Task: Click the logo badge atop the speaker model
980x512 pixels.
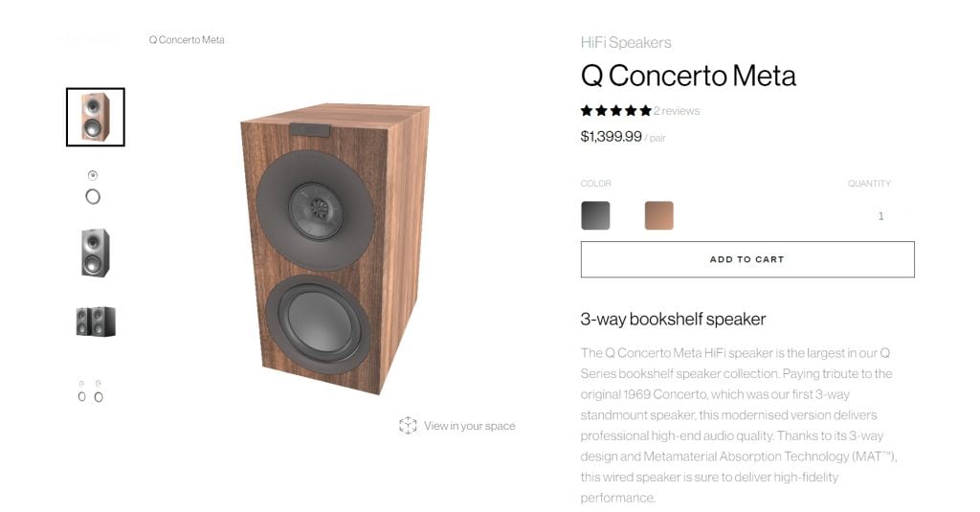Action: [309, 130]
